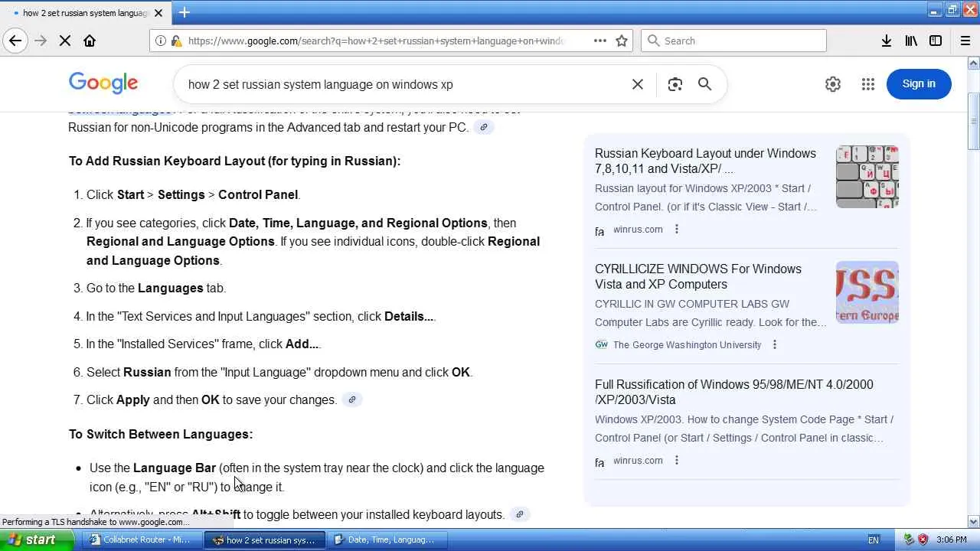
Task: Show site information in address bar
Action: (x=161, y=41)
